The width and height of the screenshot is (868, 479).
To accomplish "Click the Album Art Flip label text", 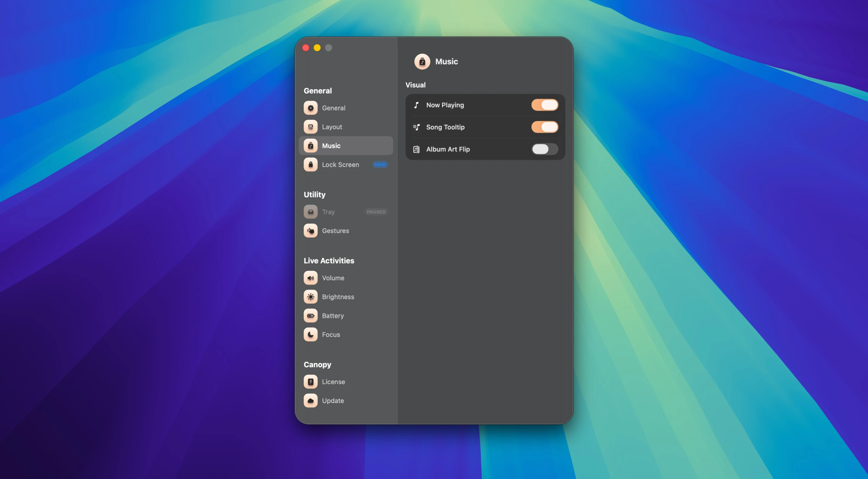I will [448, 149].
